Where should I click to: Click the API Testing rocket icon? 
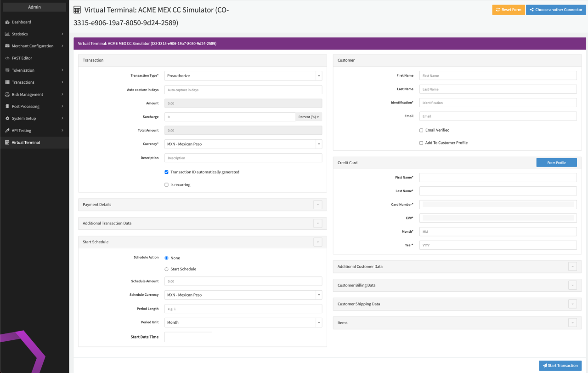point(7,131)
